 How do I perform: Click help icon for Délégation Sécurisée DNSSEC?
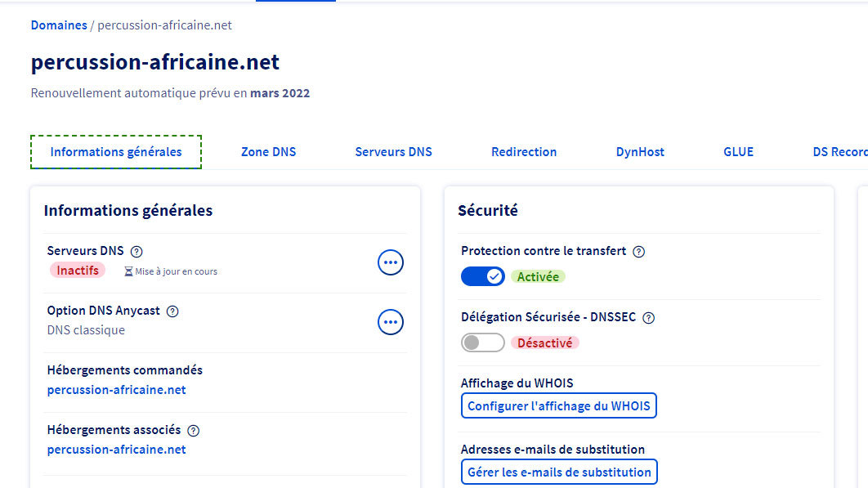(x=649, y=318)
